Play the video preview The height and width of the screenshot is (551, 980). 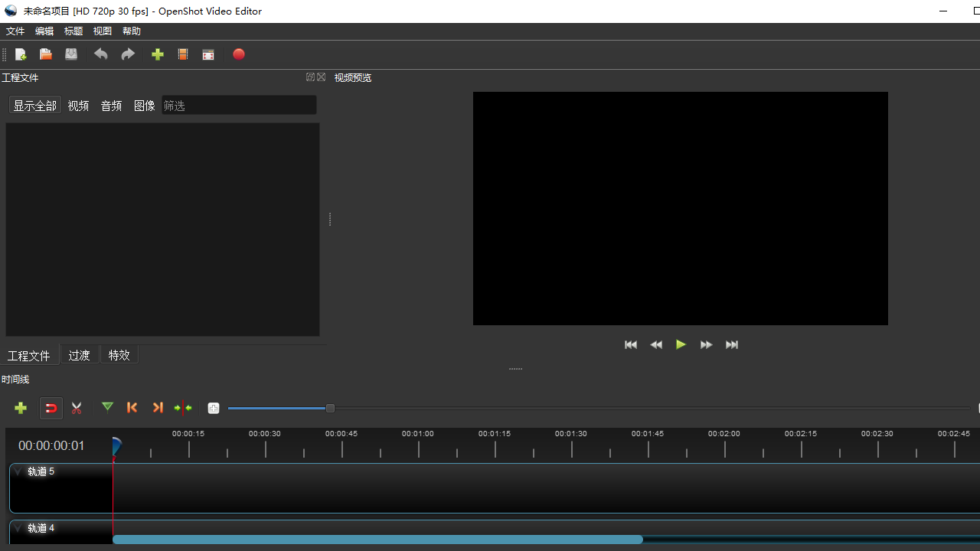[681, 344]
